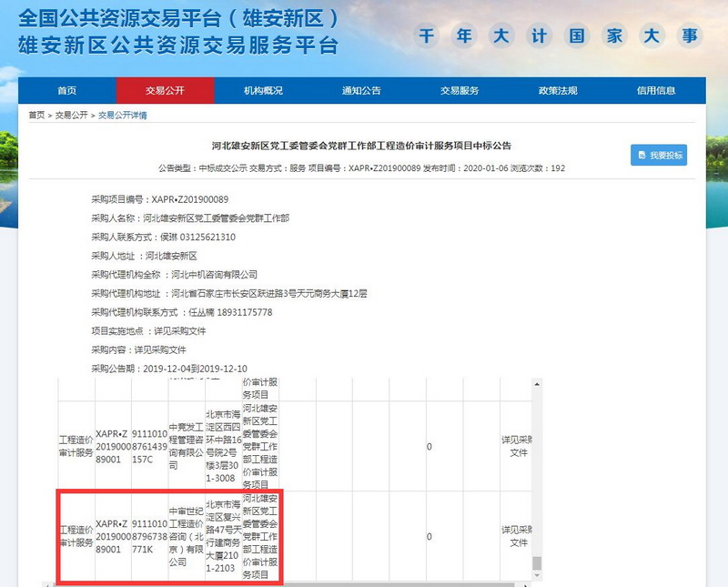
Task: Click 详见采购文件 cell in 中竞发 row
Action: [x=516, y=446]
